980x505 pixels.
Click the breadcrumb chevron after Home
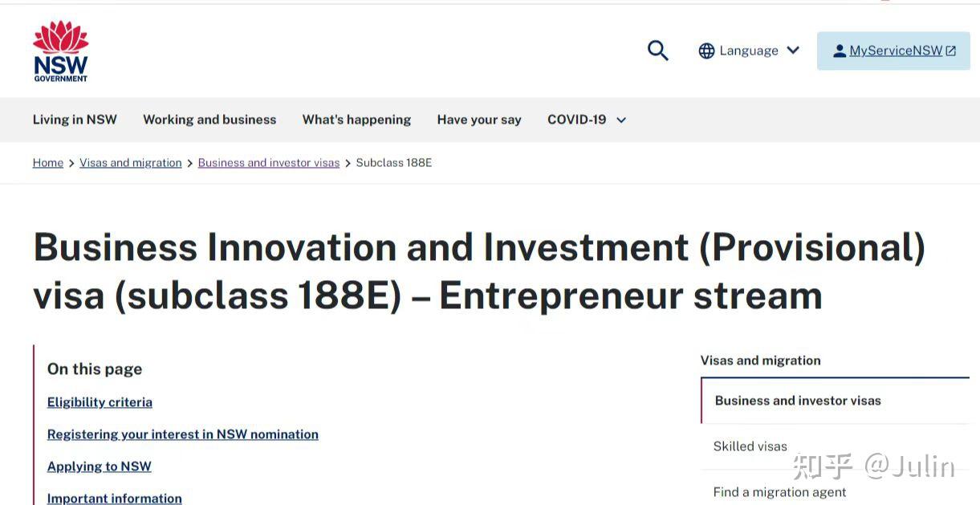71,162
